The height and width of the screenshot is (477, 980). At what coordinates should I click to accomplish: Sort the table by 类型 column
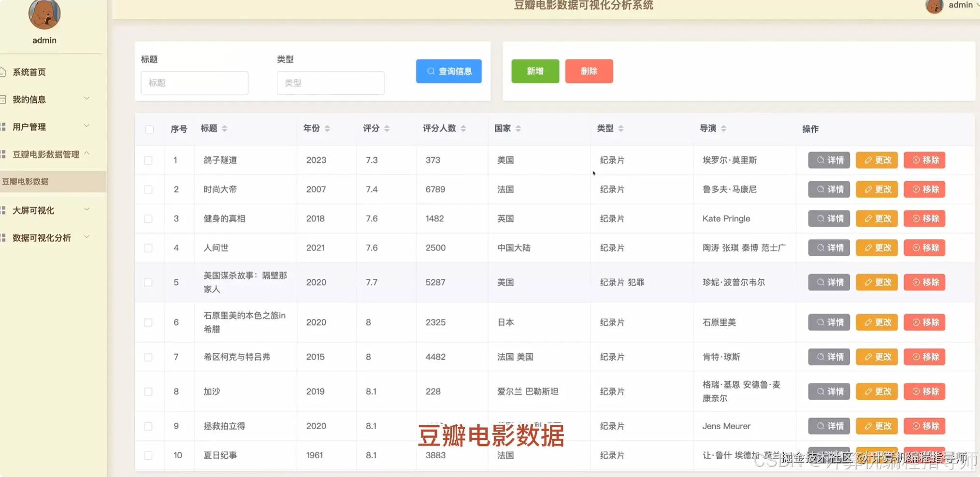620,129
